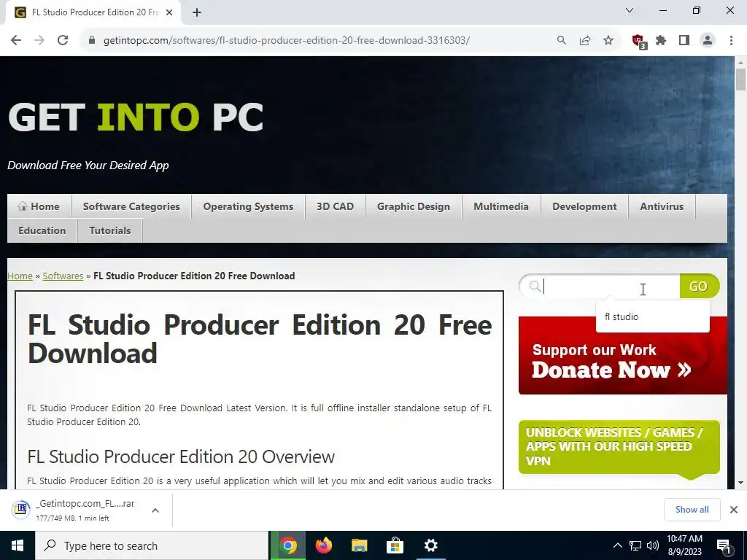Click the Unblock Websites VPN banner
This screenshot has height=560, width=747.
pyautogui.click(x=619, y=447)
